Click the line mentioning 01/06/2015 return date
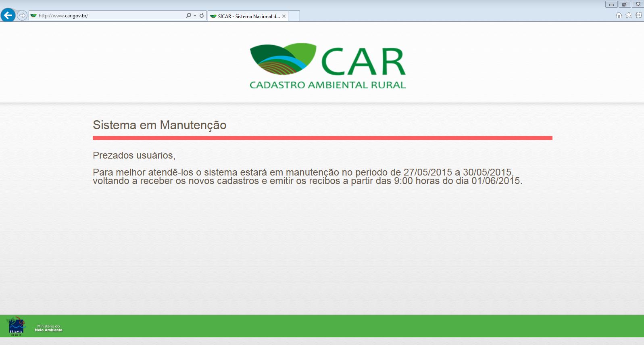 coord(307,181)
